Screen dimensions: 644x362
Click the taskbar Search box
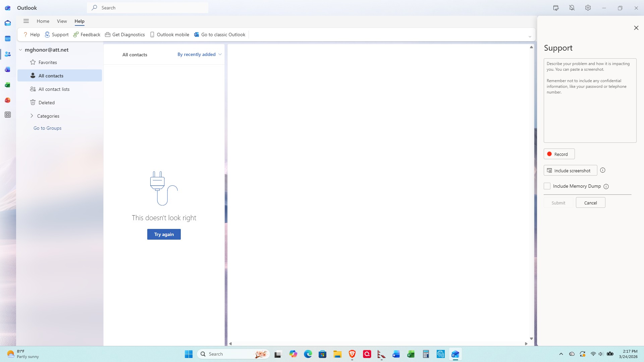234,354
